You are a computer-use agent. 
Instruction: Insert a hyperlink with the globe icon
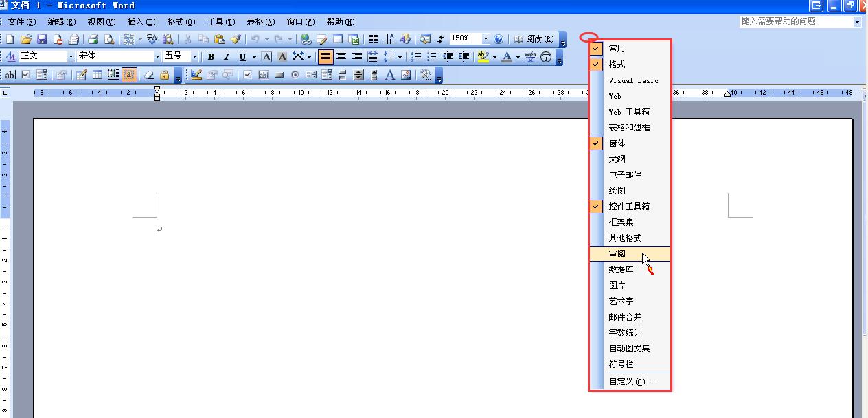(306, 39)
